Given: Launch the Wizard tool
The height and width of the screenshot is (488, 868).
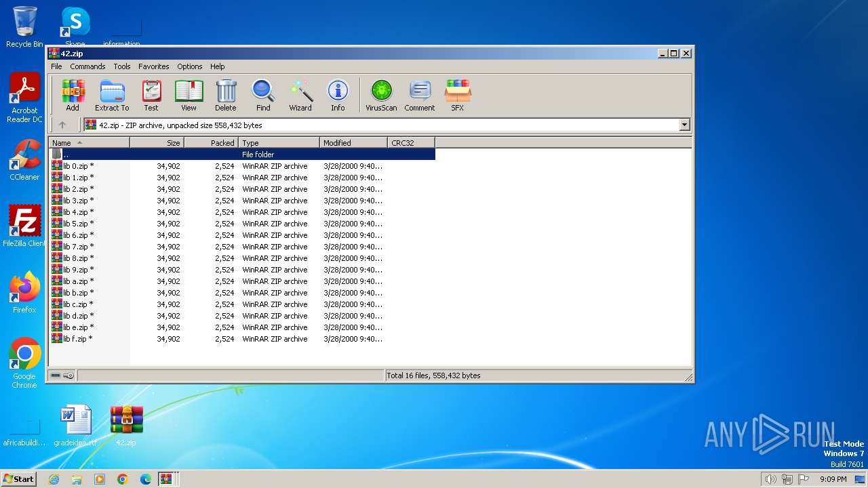Looking at the screenshot, I should click(300, 95).
